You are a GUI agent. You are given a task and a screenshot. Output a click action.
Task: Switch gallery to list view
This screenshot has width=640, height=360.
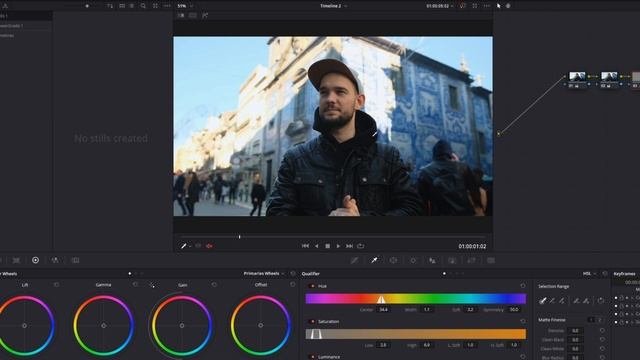click(x=132, y=6)
